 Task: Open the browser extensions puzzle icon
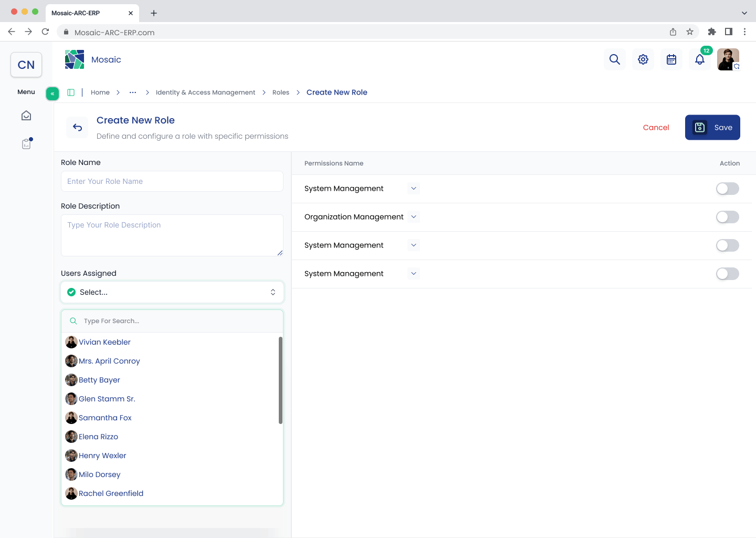pos(712,32)
